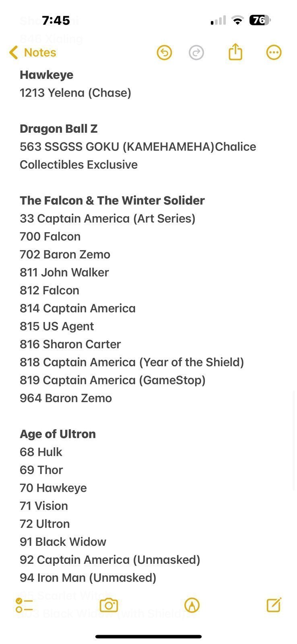Tap the redo arrow icon

point(196,53)
